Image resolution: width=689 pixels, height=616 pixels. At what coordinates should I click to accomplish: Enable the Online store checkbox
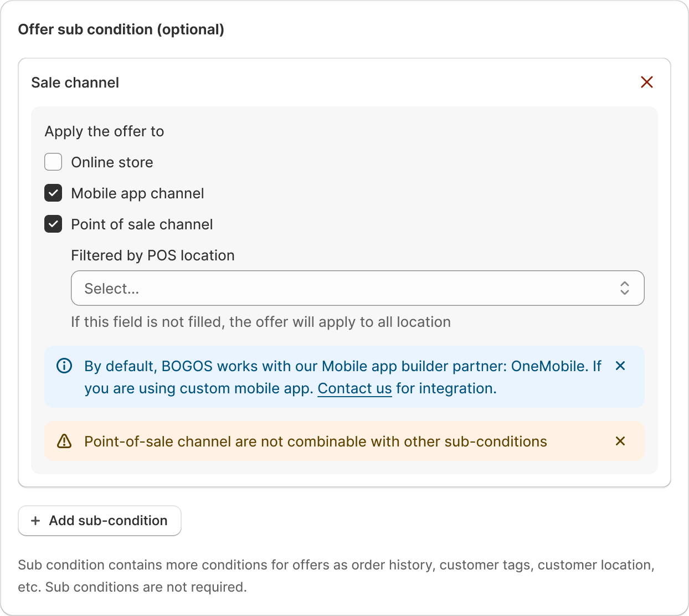click(x=53, y=162)
